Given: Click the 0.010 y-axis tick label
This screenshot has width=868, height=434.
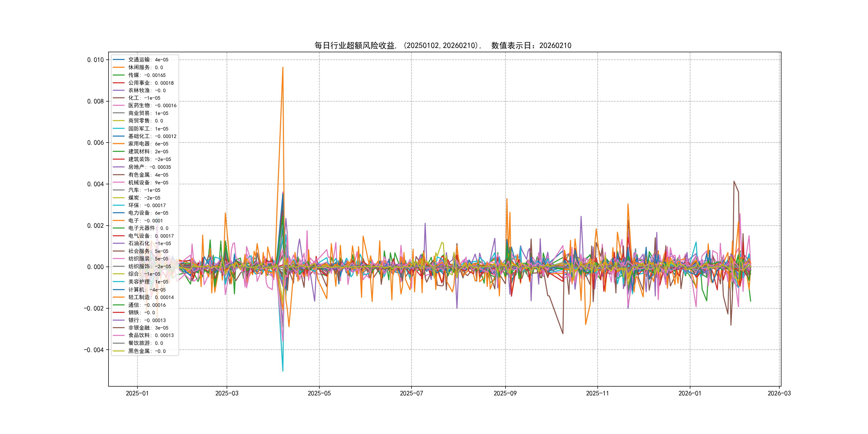Looking at the screenshot, I should 95,60.
